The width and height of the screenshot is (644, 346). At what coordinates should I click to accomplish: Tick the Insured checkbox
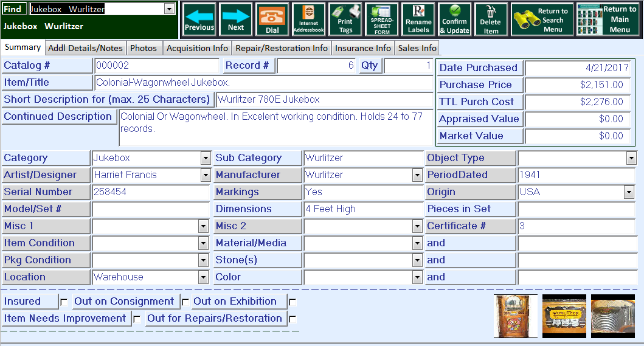pos(64,302)
